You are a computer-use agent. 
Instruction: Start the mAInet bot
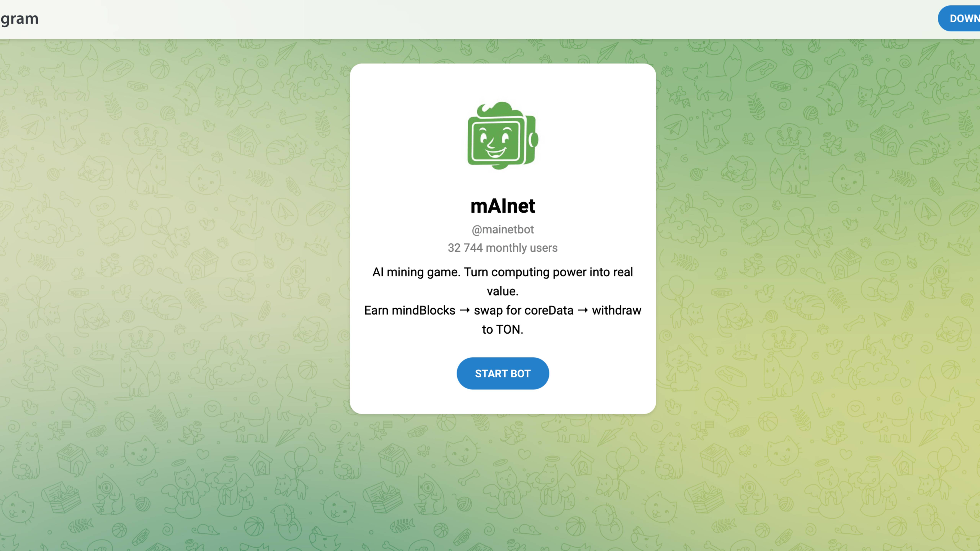click(503, 373)
